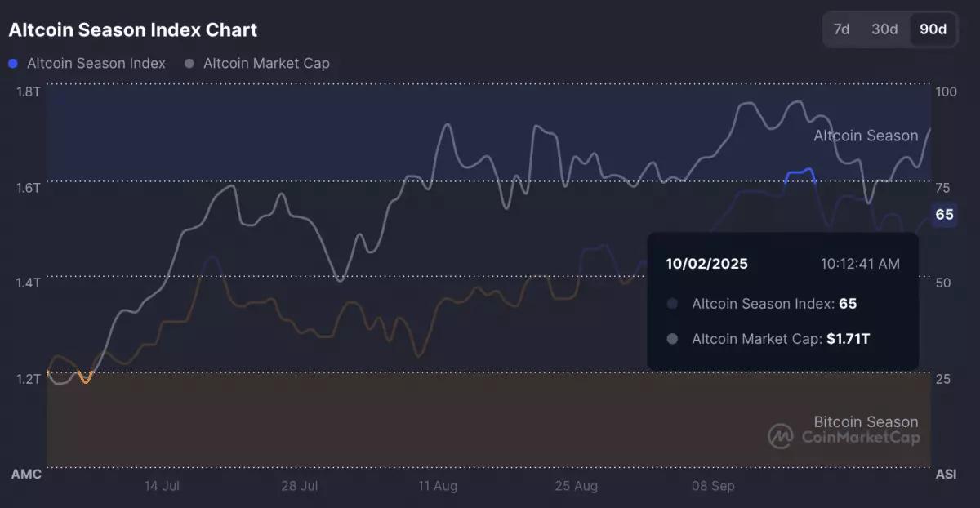Toggle Altcoin Market Cap legend series
Screen dimensions: 980x508
point(266,63)
